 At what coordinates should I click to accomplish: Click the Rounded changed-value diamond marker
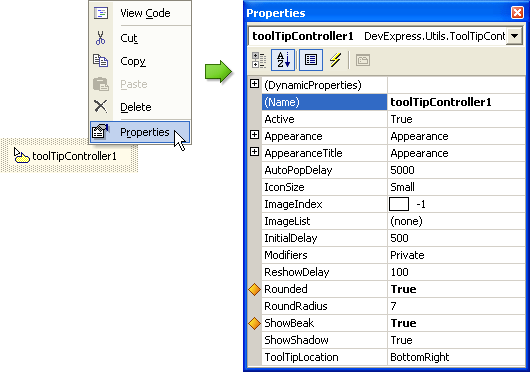point(255,289)
